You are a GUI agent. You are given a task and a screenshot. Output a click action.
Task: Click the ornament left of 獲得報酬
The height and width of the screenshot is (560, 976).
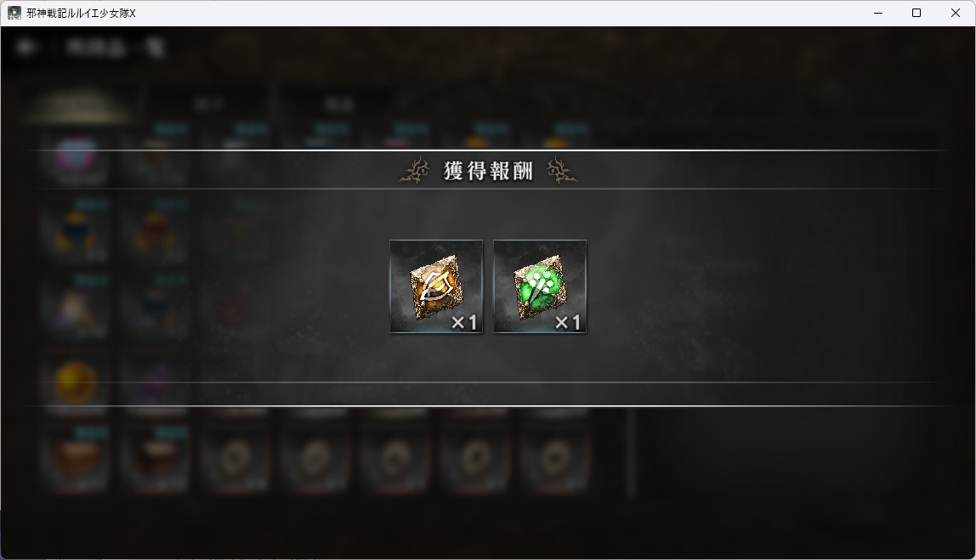click(x=415, y=171)
